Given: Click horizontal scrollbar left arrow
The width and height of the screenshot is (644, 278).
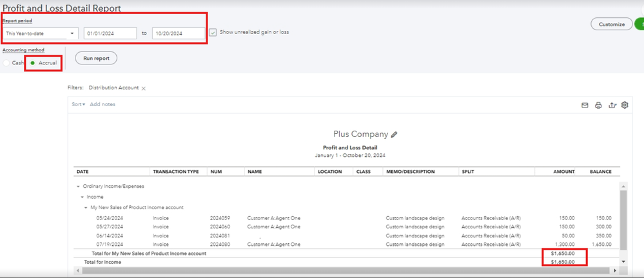Looking at the screenshot, I should (78, 271).
